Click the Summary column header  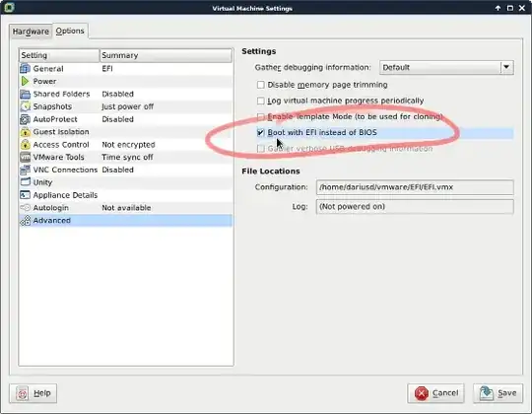(166, 55)
